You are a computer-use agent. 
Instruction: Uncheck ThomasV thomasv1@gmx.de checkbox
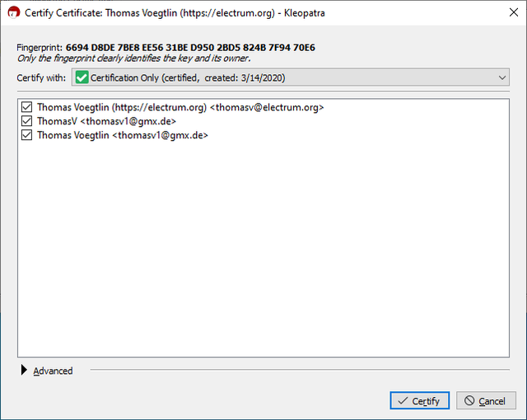[26, 121]
